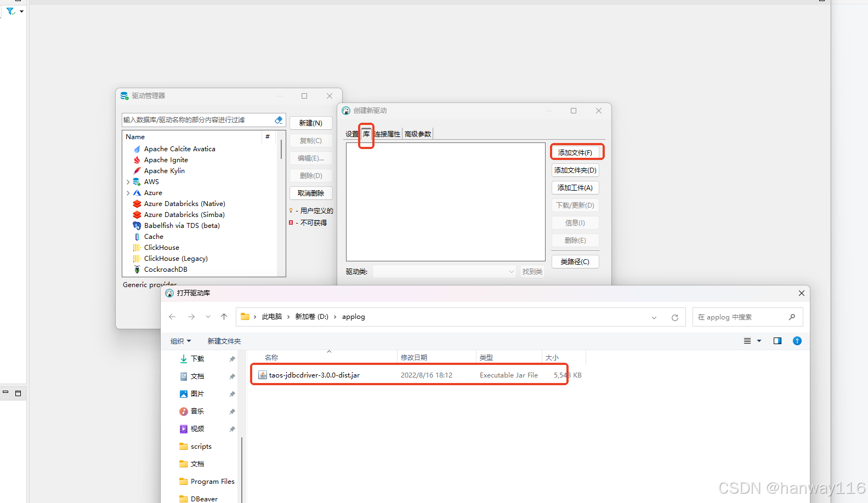Open 下载 in the navigation pane

tap(197, 359)
